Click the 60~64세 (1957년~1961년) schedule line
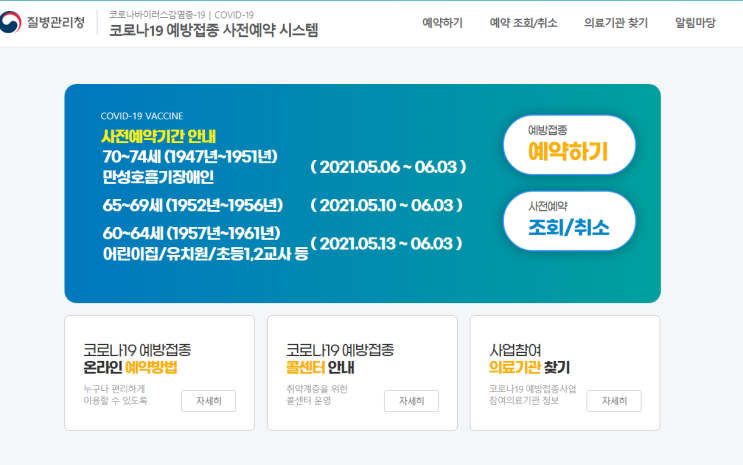 coord(191,233)
